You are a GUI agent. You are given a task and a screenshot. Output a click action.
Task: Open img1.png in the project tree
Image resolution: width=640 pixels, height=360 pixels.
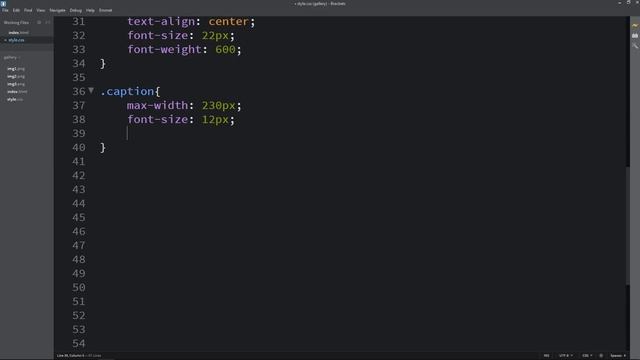click(x=16, y=69)
